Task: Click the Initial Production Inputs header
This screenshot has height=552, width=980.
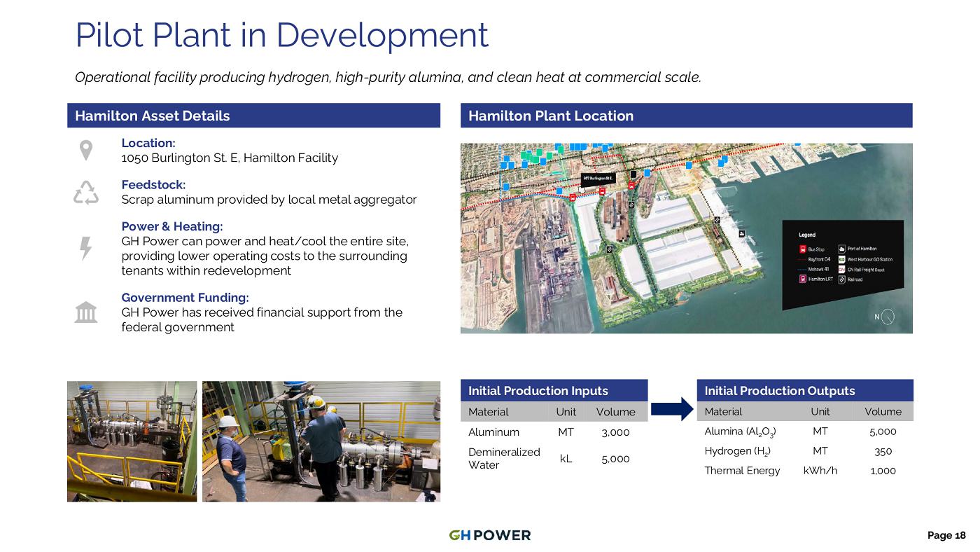Action: click(554, 390)
